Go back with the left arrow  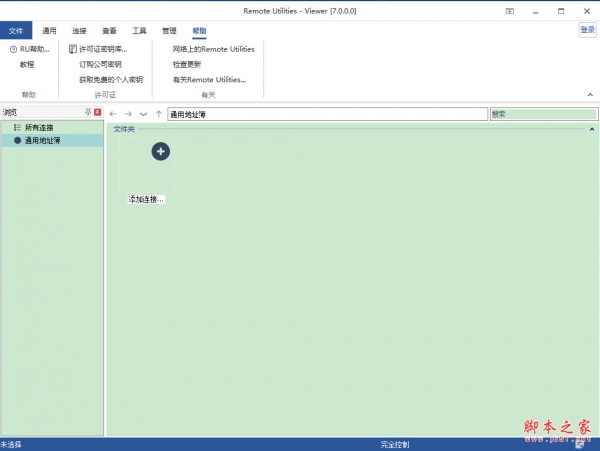click(x=113, y=114)
